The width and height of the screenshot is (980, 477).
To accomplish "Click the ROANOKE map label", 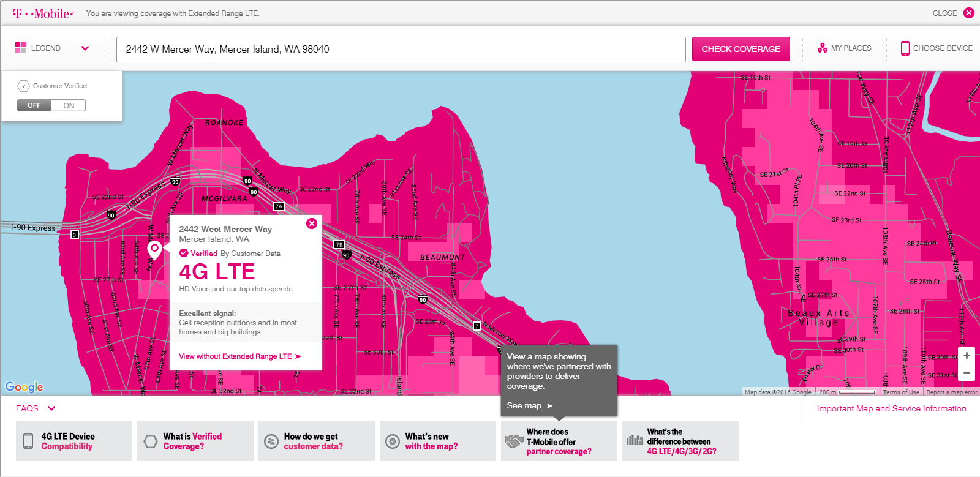I will [224, 122].
